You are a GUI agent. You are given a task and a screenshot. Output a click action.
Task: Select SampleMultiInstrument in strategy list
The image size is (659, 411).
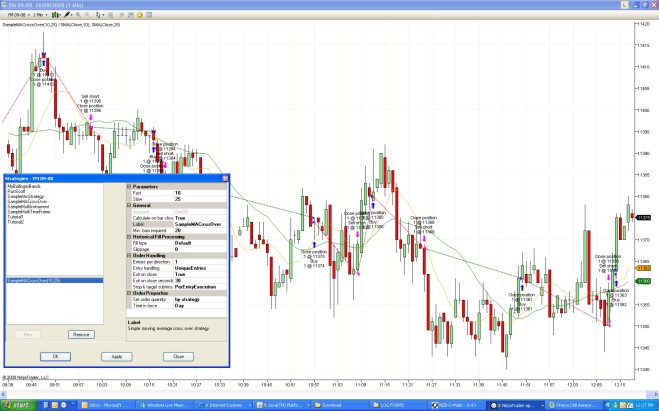tap(28, 206)
